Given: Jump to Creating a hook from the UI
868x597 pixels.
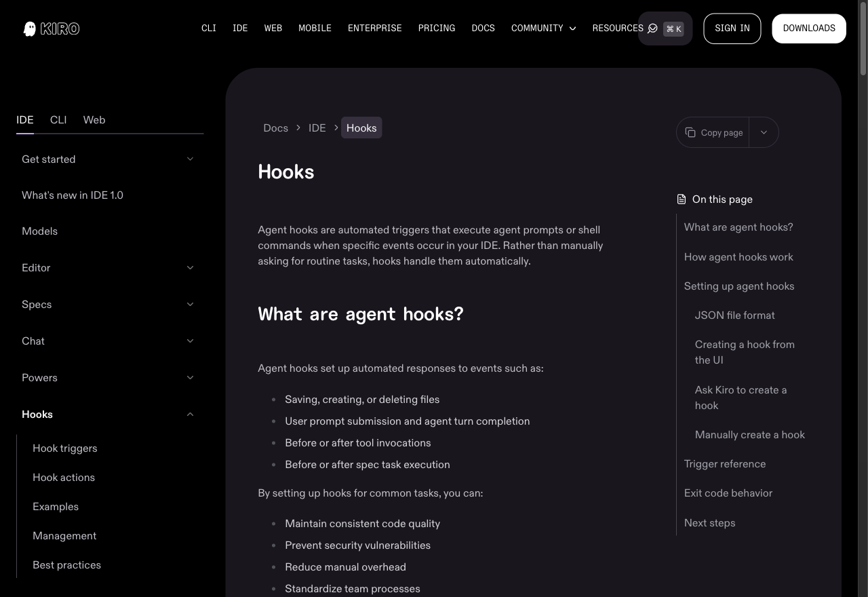Looking at the screenshot, I should pos(745,352).
